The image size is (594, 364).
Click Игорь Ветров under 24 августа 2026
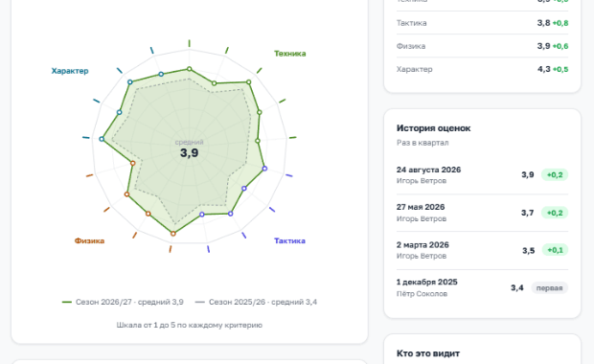click(422, 181)
